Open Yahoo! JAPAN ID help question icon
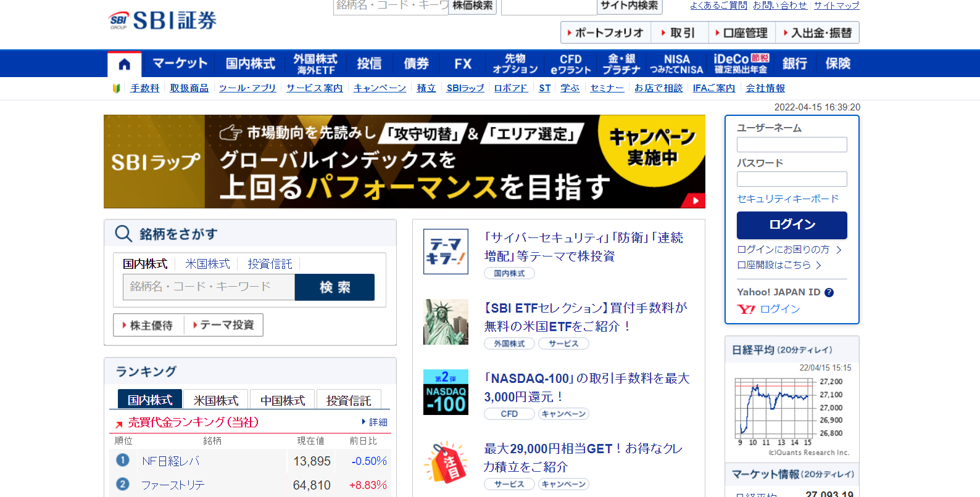 click(x=829, y=292)
